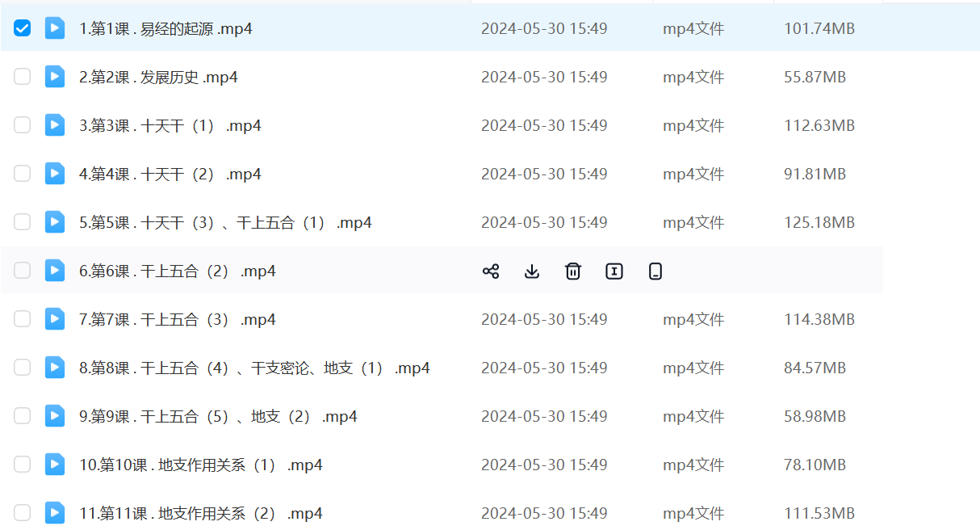Screen dimensions: 980x530
Task: Click the rename icon on the 第6课 row
Action: [614, 271]
